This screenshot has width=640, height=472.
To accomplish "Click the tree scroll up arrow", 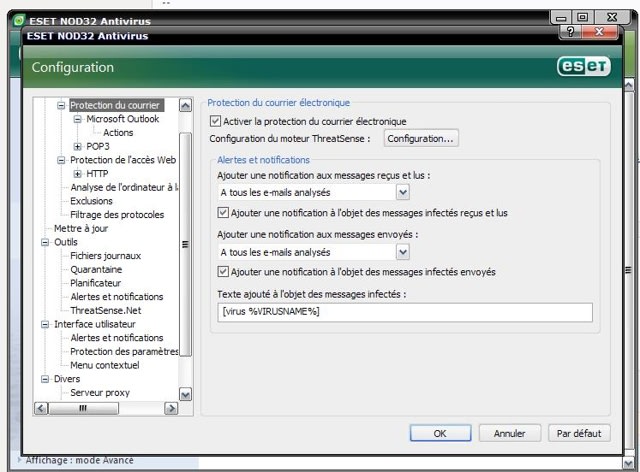I will pyautogui.click(x=185, y=106).
